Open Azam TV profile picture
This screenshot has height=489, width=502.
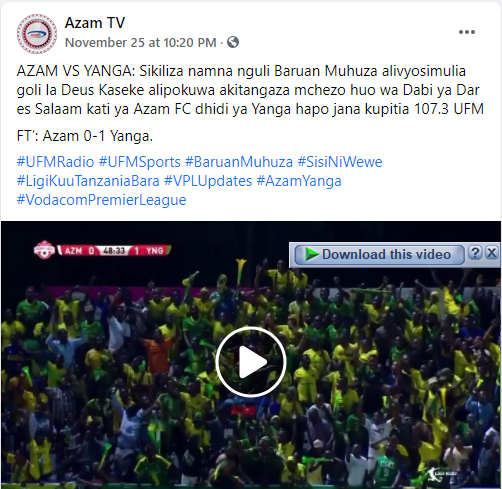pos(37,34)
